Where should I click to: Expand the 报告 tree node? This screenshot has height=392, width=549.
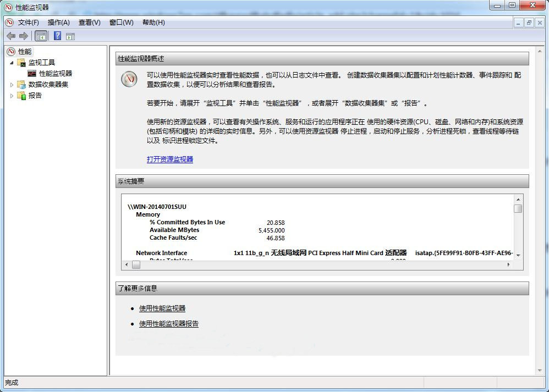[x=11, y=95]
